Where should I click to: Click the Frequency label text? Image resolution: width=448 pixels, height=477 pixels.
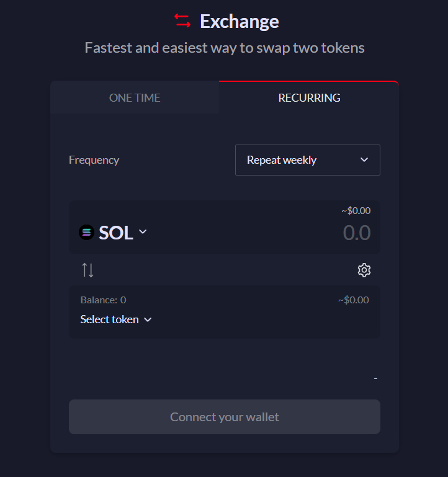(x=94, y=160)
